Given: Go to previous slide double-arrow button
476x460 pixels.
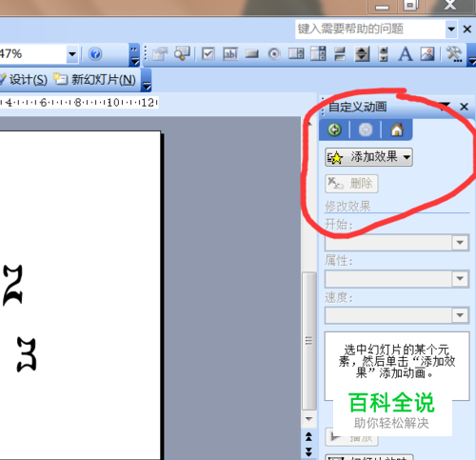Looking at the screenshot, I should click(x=308, y=437).
